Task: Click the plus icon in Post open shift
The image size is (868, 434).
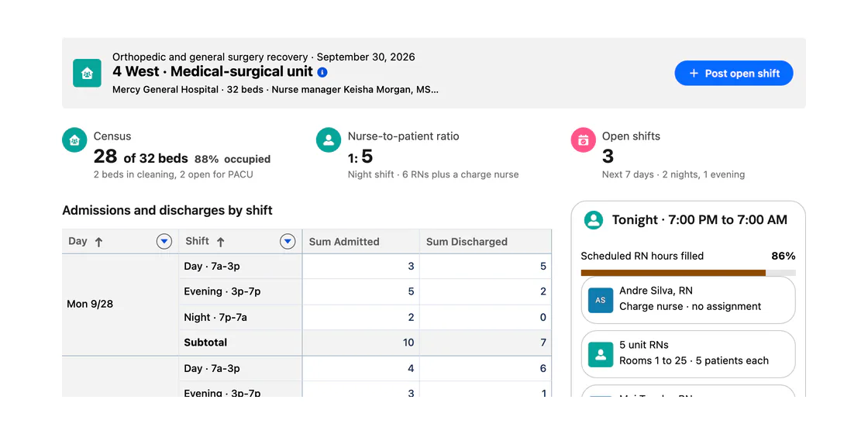Action: (694, 73)
